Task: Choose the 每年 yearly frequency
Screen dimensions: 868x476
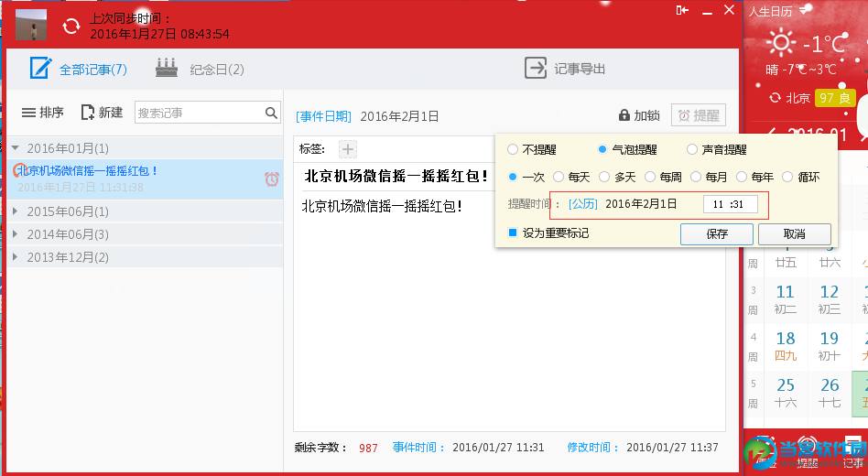Action: (x=755, y=177)
